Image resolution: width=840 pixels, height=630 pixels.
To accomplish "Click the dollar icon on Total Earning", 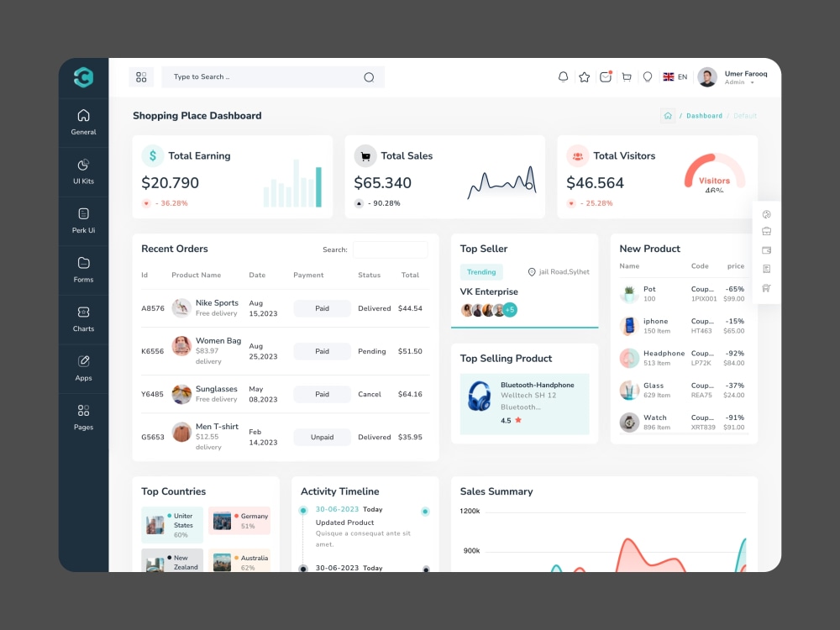I will click(x=153, y=156).
